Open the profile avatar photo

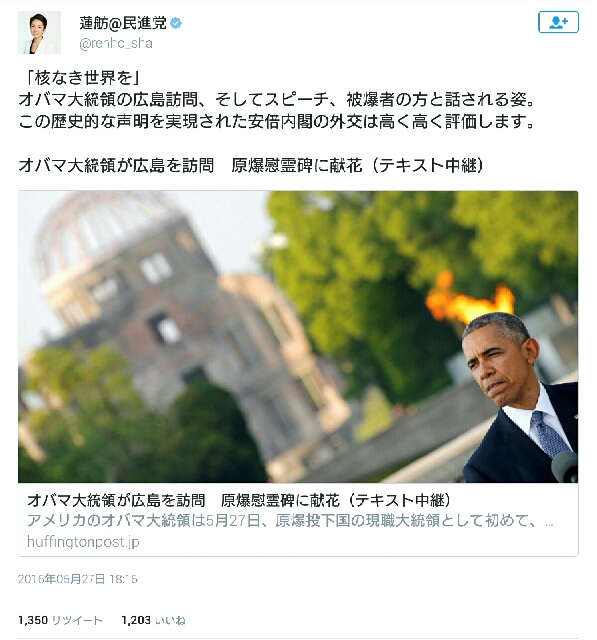click(39, 33)
